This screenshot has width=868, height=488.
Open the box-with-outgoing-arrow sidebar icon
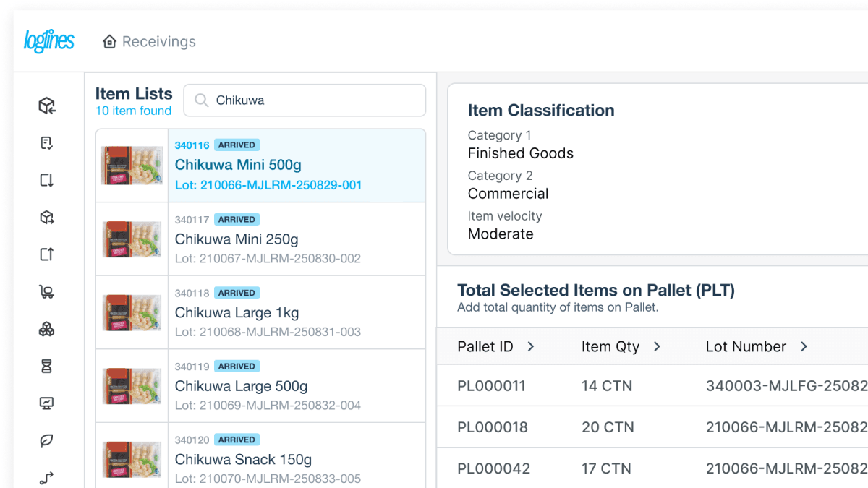tap(47, 218)
